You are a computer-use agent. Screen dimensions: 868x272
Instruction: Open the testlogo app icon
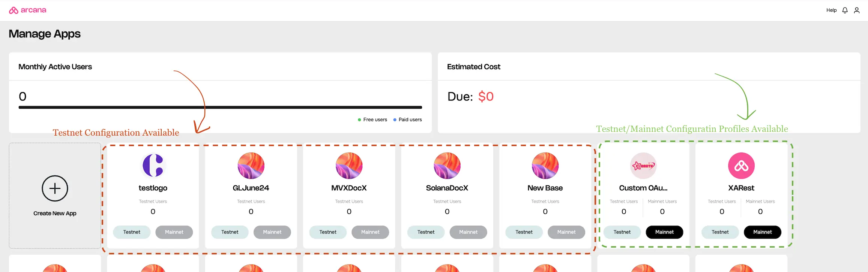[x=153, y=166]
